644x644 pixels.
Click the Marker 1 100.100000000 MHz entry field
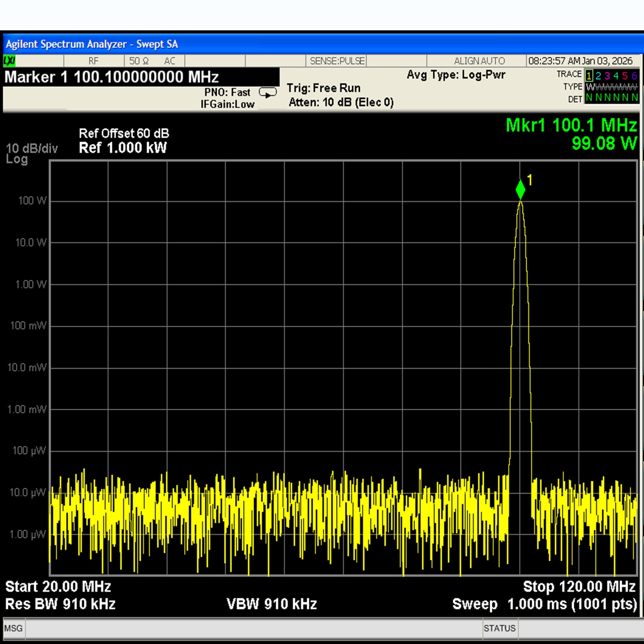pos(141,77)
